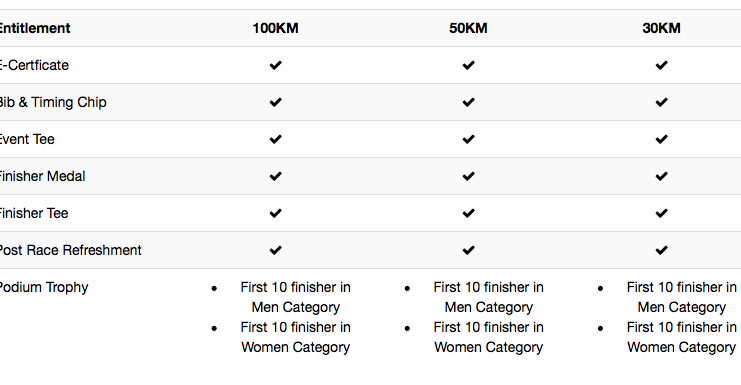Select the 30KM column header
The width and height of the screenshot is (741, 385).
[x=662, y=28]
